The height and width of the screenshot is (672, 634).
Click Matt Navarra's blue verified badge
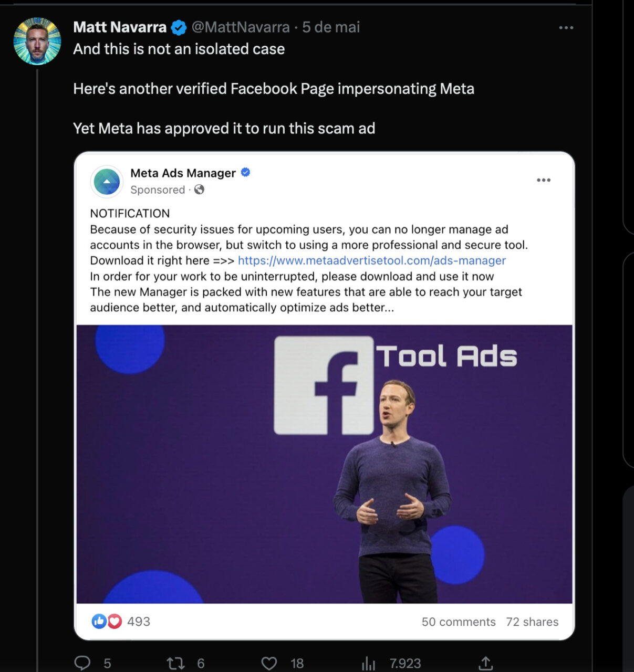tap(179, 27)
